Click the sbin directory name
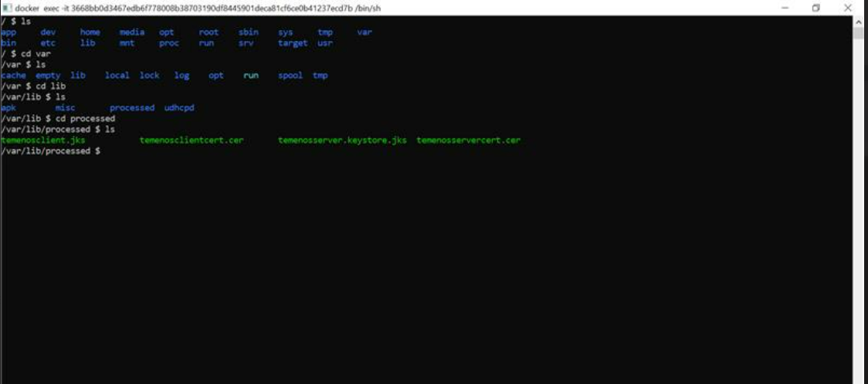This screenshot has height=384, width=868. pos(249,32)
